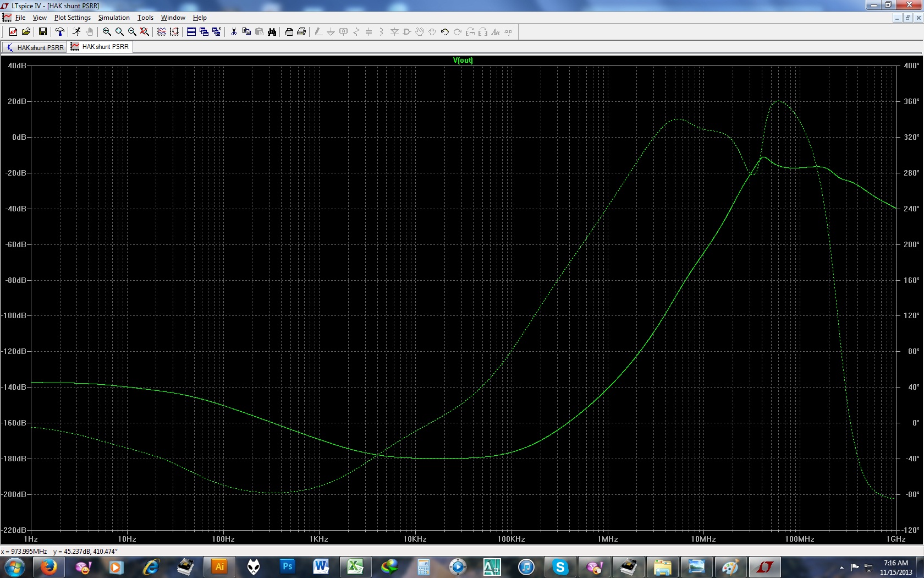The width and height of the screenshot is (924, 578).
Task: Click the V(out) trace label
Action: click(x=463, y=61)
